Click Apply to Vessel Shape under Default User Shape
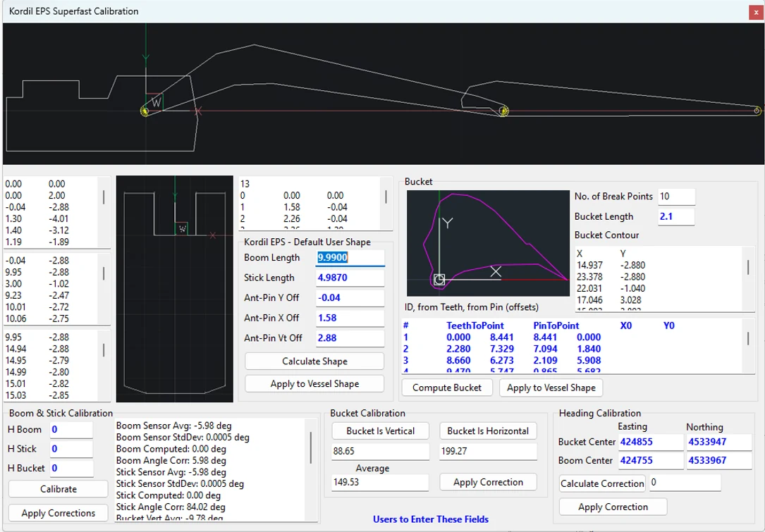 [x=314, y=384]
